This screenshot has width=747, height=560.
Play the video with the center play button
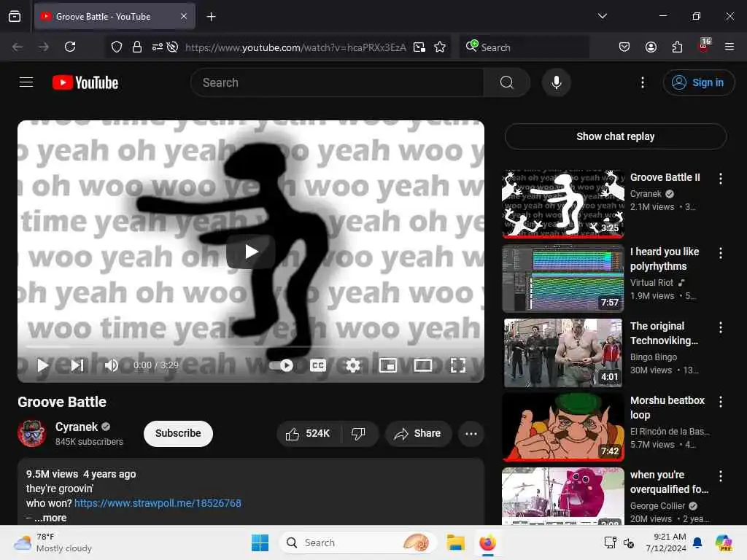pos(251,252)
